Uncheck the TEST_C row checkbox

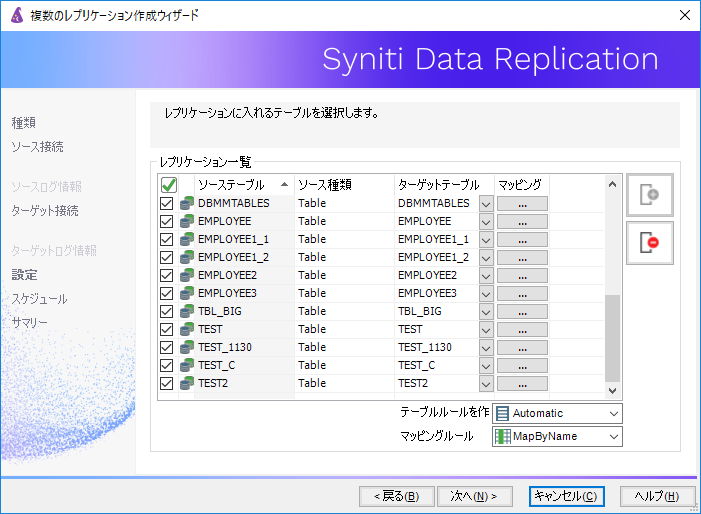point(166,365)
